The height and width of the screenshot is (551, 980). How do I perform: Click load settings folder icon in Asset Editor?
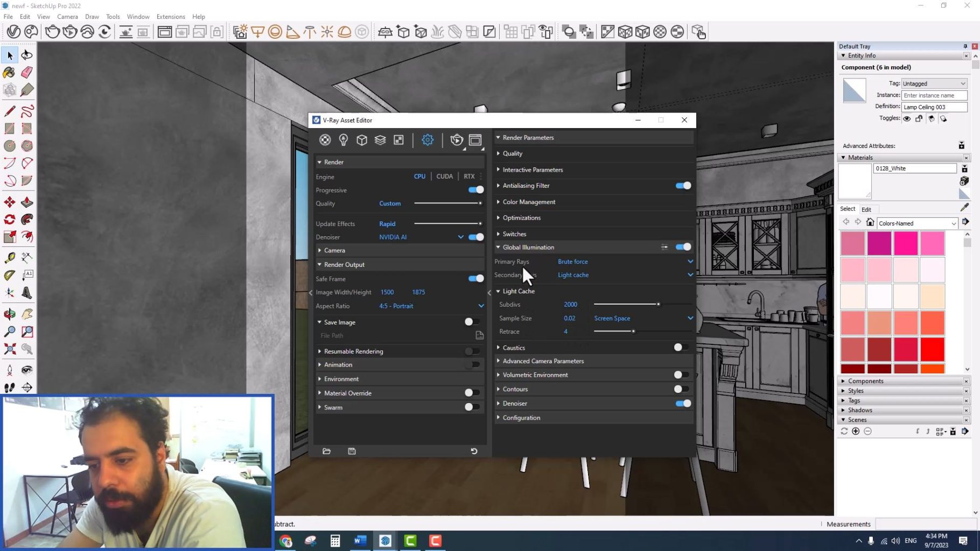click(326, 451)
